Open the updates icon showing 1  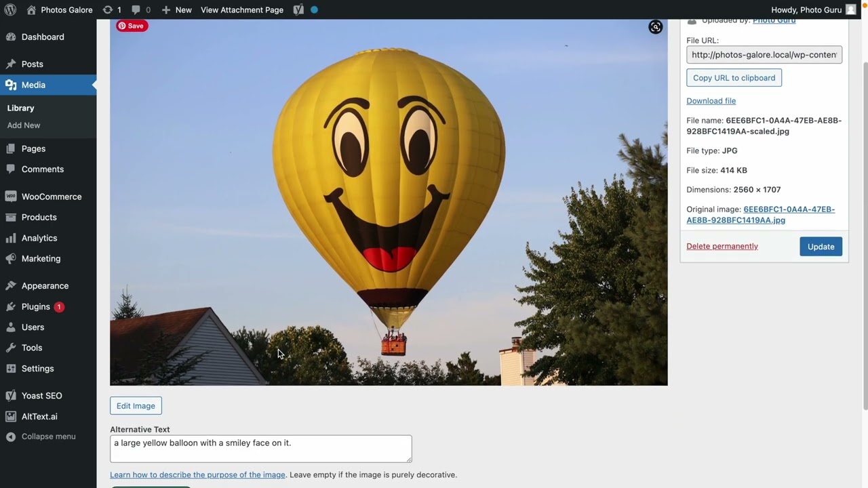point(107,9)
